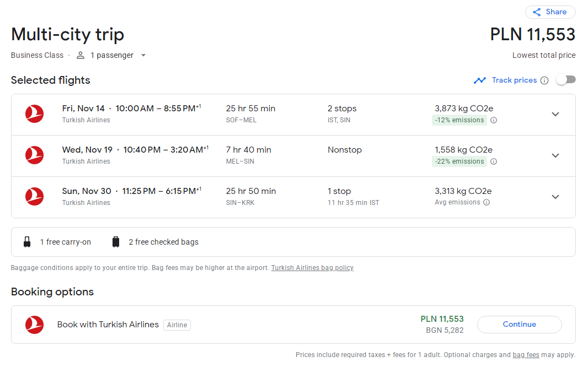Image resolution: width=588 pixels, height=367 pixels.
Task: Click the 1 free carry-on text
Action: point(66,242)
